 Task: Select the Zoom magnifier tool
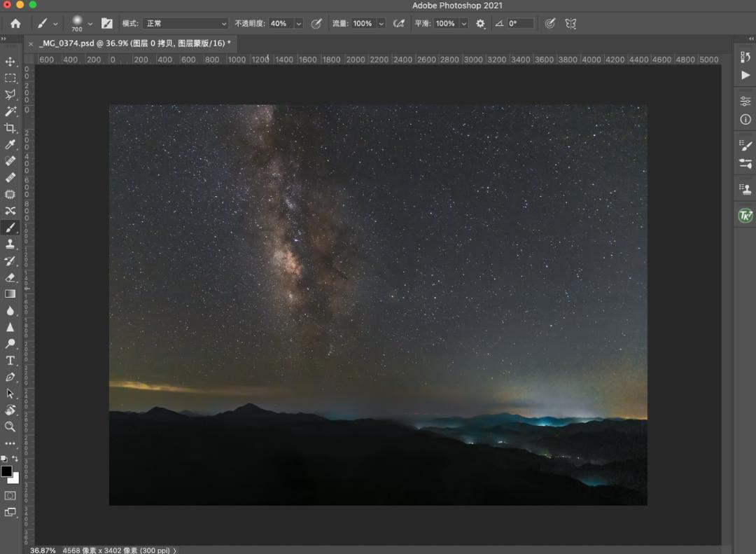(x=10, y=427)
